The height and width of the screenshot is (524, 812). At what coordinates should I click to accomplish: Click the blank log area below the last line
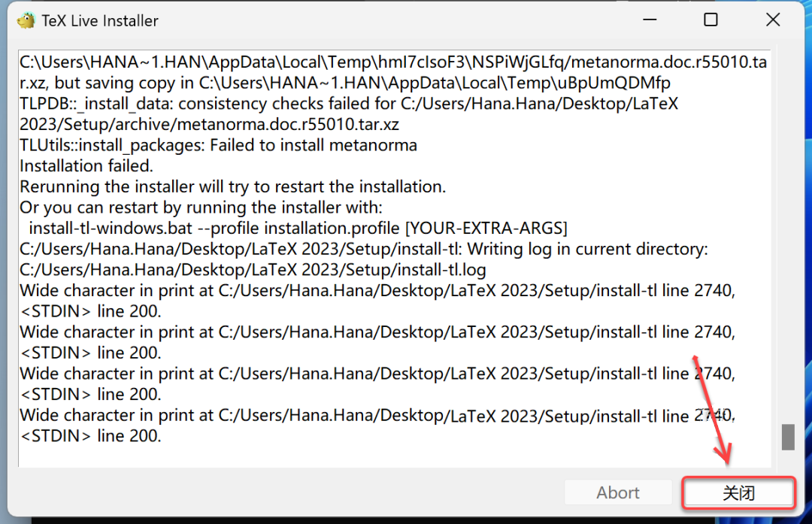(x=376, y=456)
